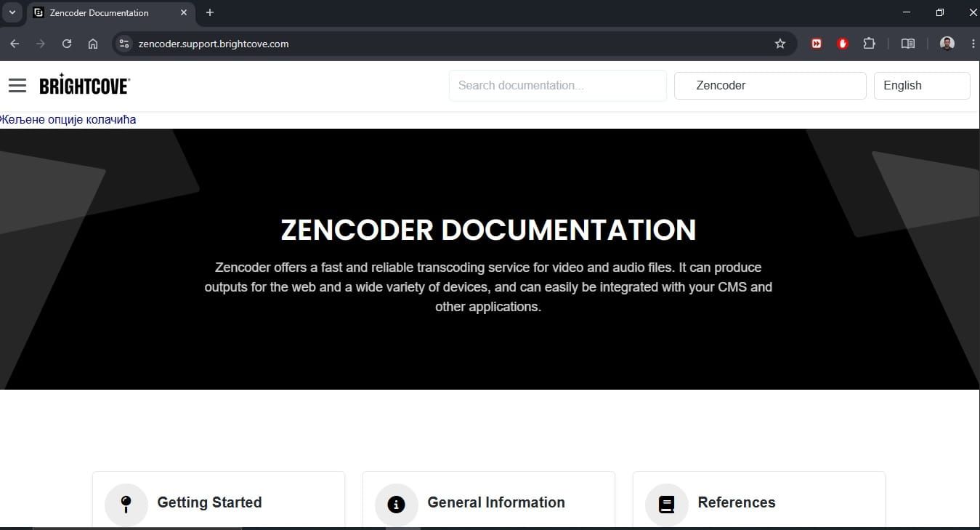Viewport: 980px width, 530px height.
Task: Click the Zencoder Documentation heading
Action: pyautogui.click(x=488, y=230)
